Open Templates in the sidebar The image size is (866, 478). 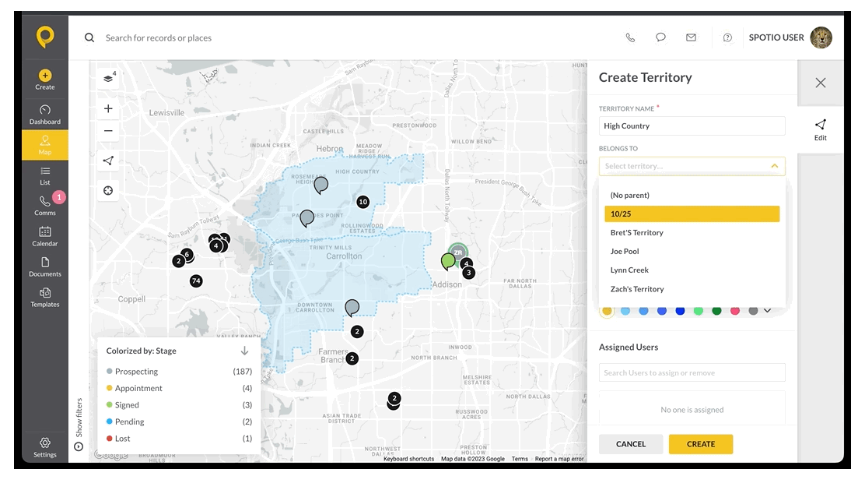(45, 297)
